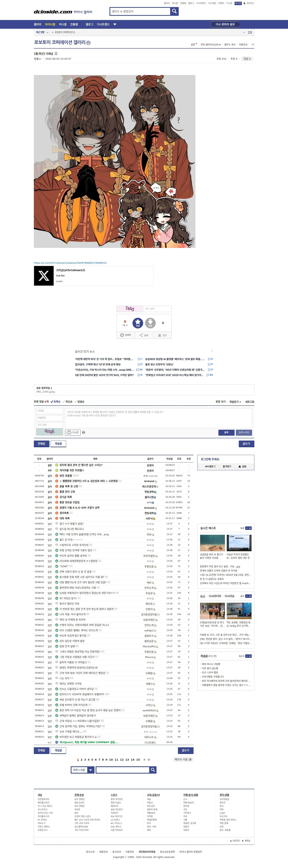This screenshot has height=868, width=288.
Task: Click the mobile phone icon beside the post title
Action: point(56,54)
